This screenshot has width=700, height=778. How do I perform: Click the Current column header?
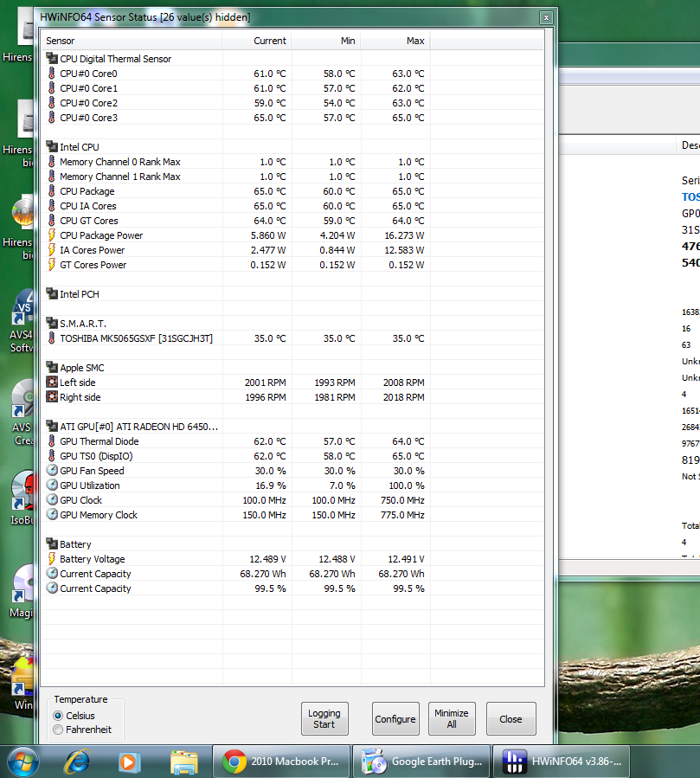257,41
